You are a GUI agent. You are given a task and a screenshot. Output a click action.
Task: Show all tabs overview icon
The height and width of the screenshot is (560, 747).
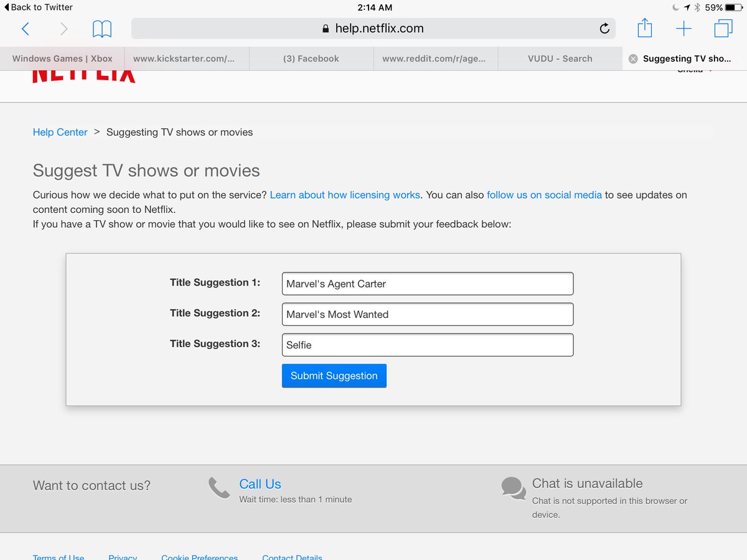pos(723,29)
